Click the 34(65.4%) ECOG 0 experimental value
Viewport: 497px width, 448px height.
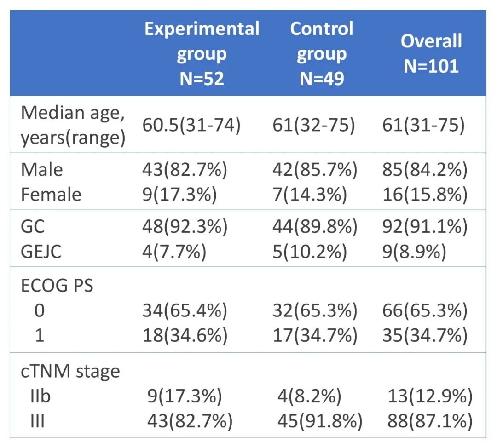tap(185, 311)
